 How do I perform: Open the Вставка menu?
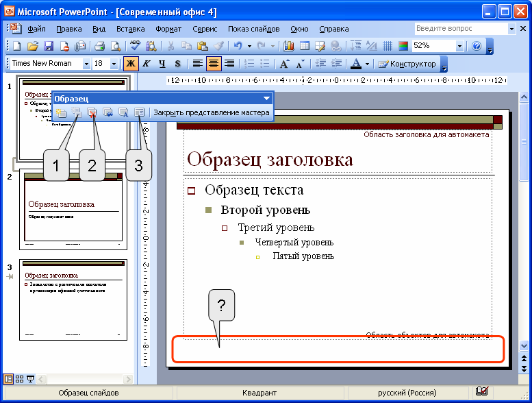131,29
